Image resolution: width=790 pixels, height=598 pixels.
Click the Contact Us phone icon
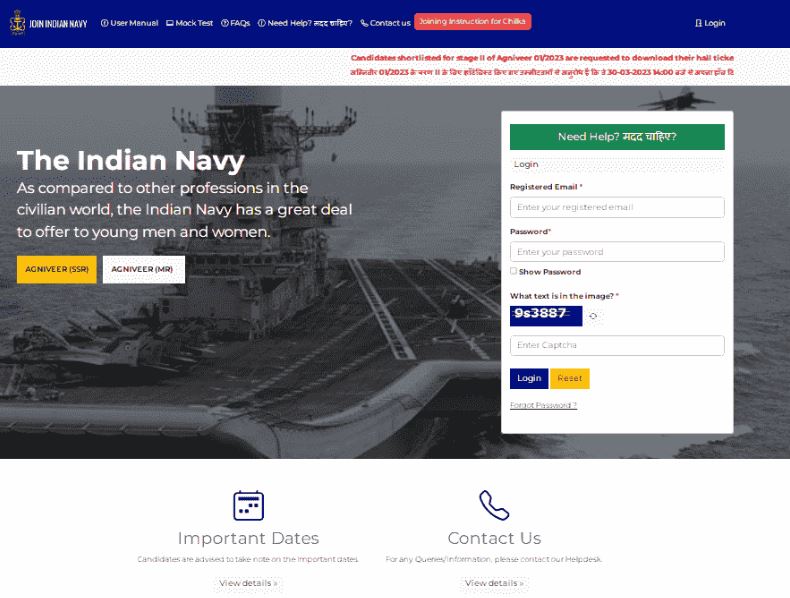[494, 505]
